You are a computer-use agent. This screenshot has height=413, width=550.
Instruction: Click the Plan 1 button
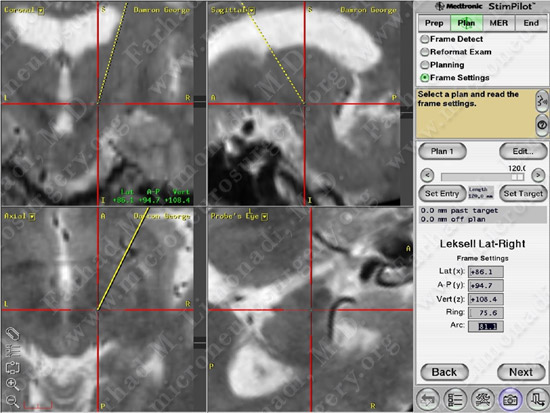pyautogui.click(x=442, y=151)
